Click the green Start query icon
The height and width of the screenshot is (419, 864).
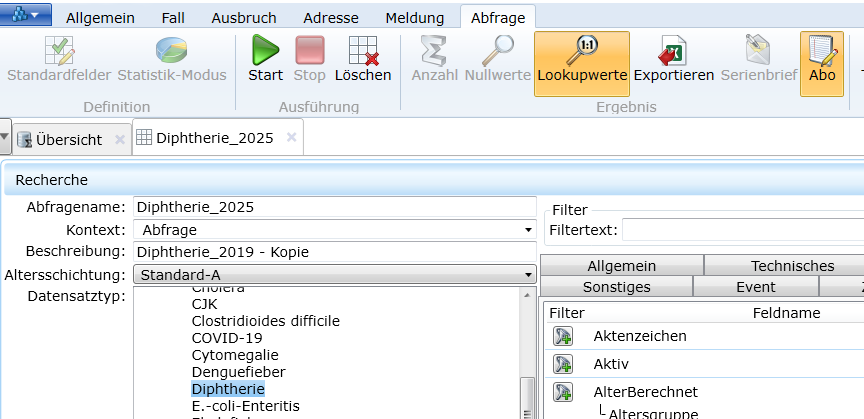[265, 52]
